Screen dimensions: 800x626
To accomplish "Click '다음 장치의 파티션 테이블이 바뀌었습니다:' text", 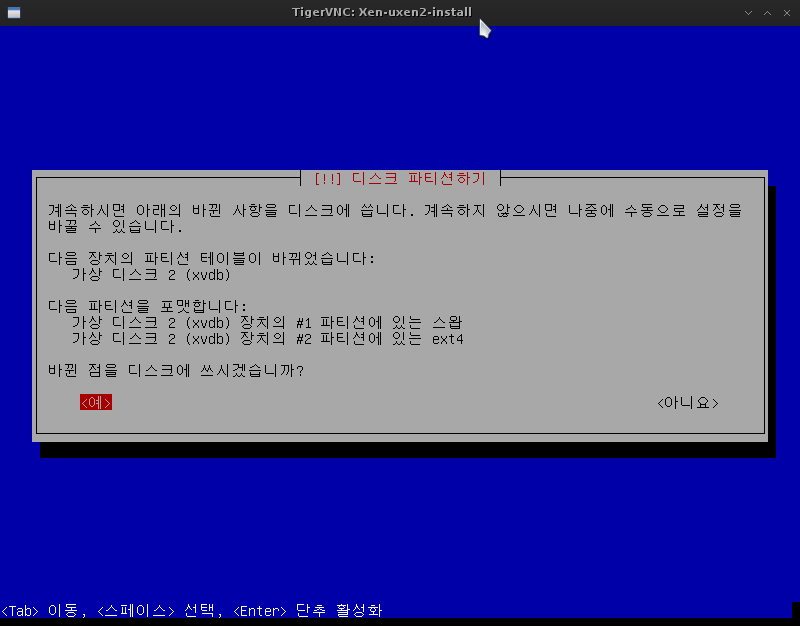I will [x=211, y=259].
